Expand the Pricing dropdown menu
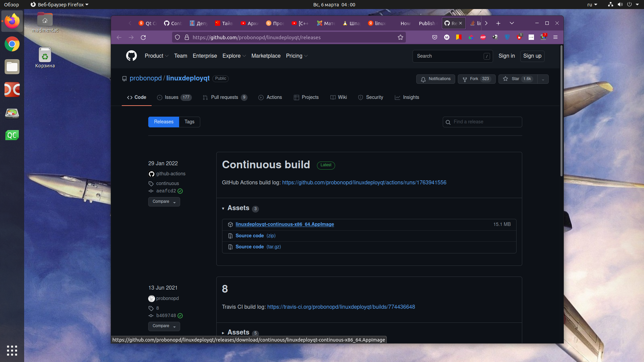 297,56
